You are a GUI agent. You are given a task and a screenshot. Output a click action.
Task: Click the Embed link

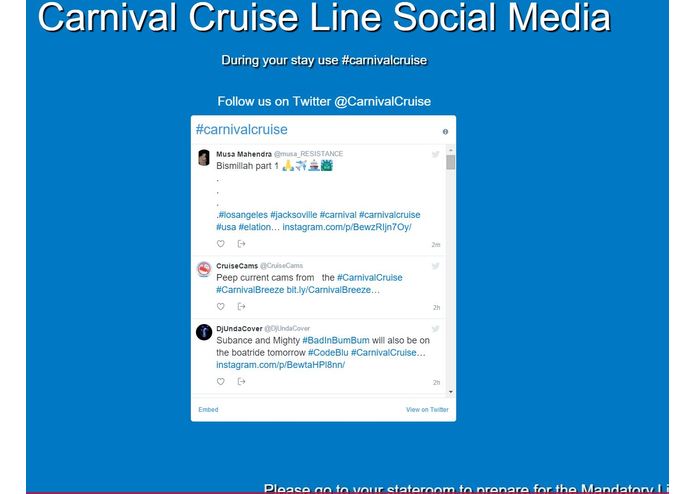[x=208, y=409]
